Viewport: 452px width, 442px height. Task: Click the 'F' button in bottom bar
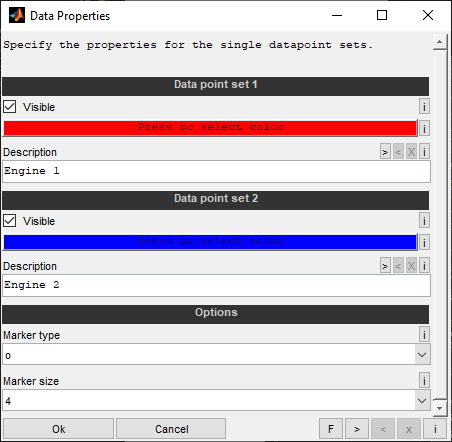[x=331, y=429]
